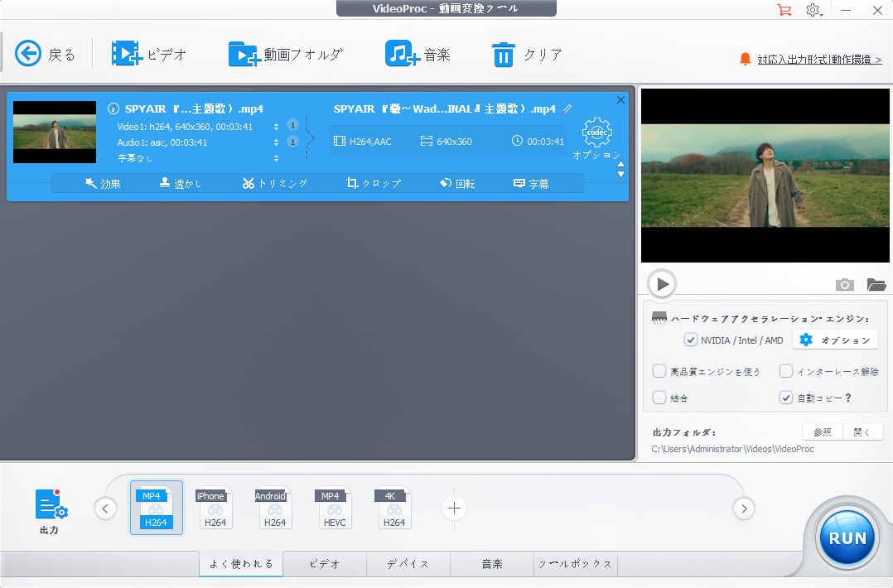Click the 音楽 add music icon
Viewport: 893px width, 588px height.
(x=403, y=55)
